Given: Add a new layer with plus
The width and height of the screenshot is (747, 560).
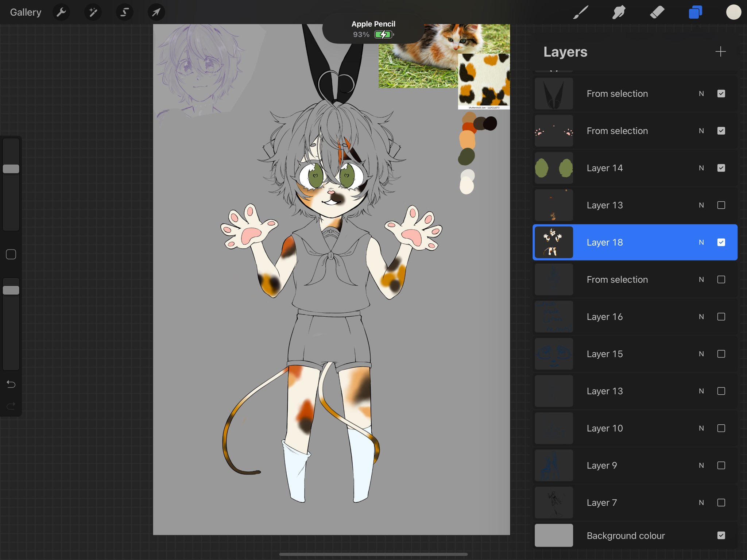Looking at the screenshot, I should click(720, 51).
